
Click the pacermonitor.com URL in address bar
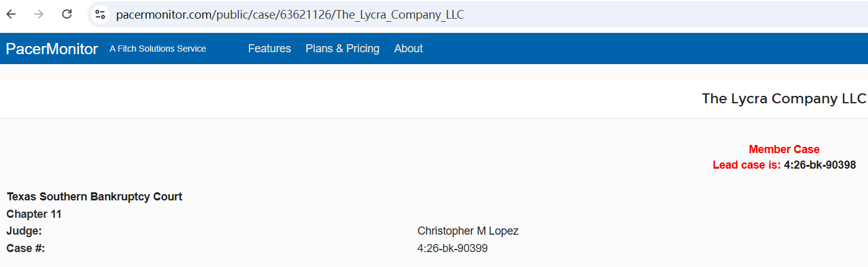[289, 14]
